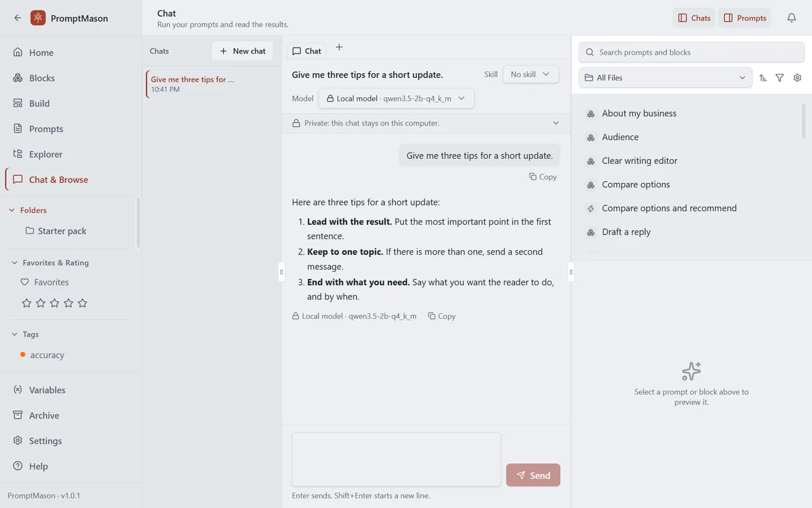Select the accuracy tag

42,355
